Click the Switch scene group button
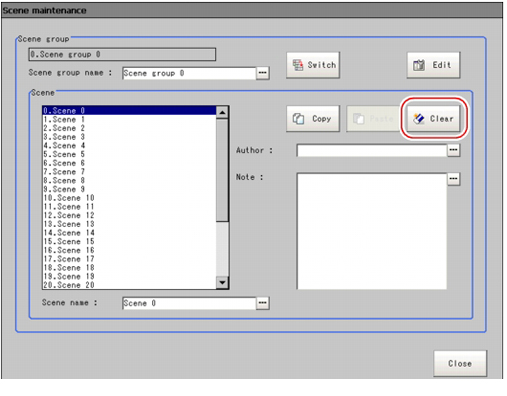Screen dimensions: 507x396 click(313, 65)
